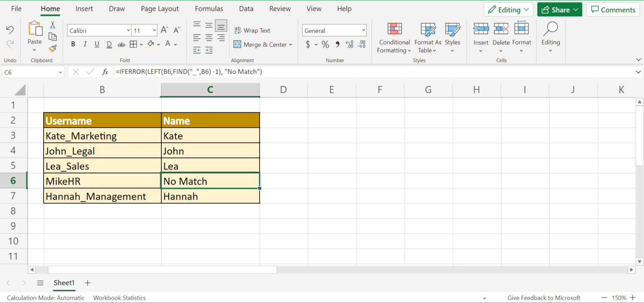The height and width of the screenshot is (303, 644).
Task: Click the green Share button
Action: [559, 10]
